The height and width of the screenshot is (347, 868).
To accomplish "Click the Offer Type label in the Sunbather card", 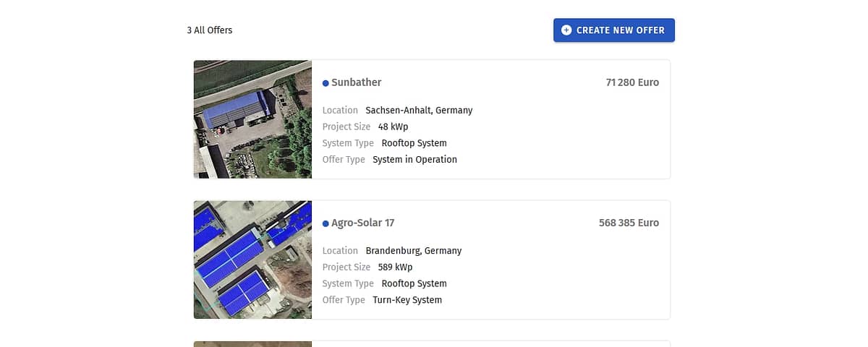I will (x=344, y=159).
